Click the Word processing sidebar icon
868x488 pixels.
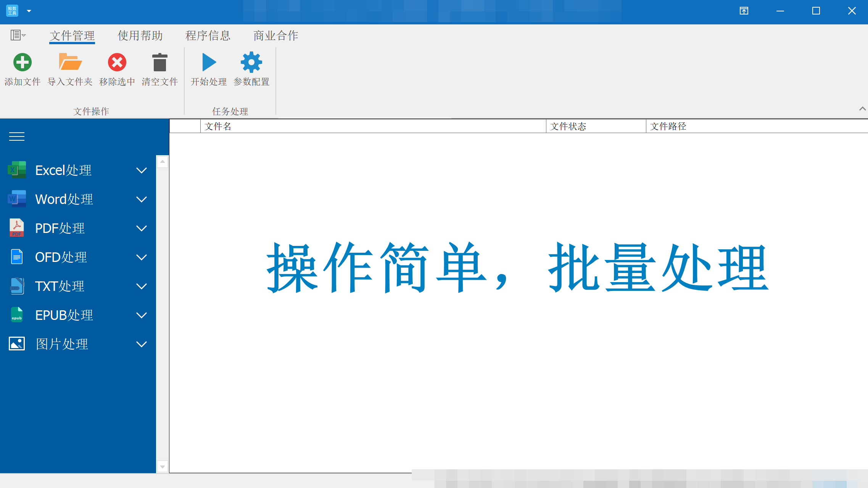click(x=17, y=199)
